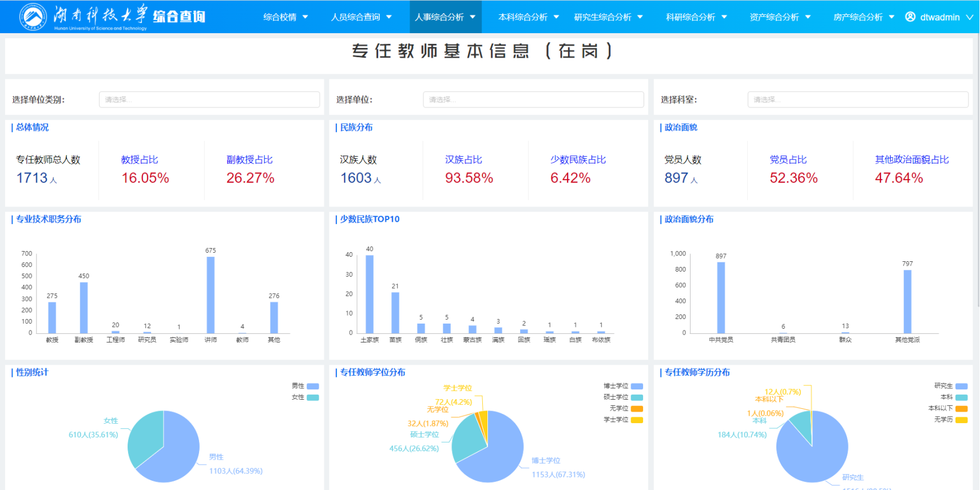Viewport: 980px width, 490px height.
Task: Click the 房产综合分析 arrow icon
Action: tap(891, 17)
